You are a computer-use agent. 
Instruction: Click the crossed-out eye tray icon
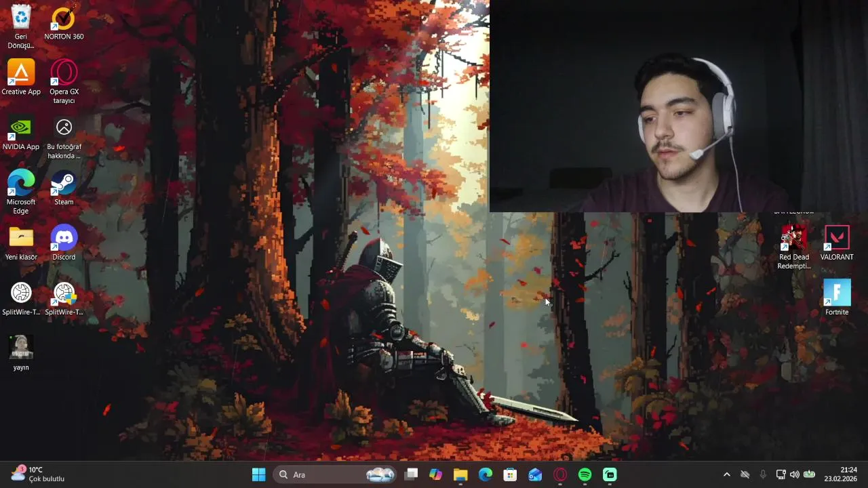click(x=745, y=474)
